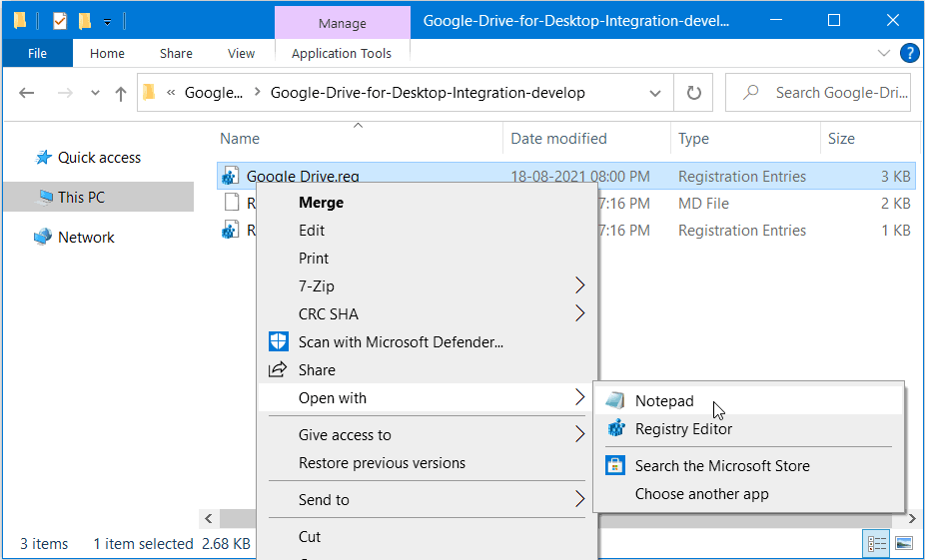Click the Registry Editor icon
The width and height of the screenshot is (925, 560).
point(616,428)
